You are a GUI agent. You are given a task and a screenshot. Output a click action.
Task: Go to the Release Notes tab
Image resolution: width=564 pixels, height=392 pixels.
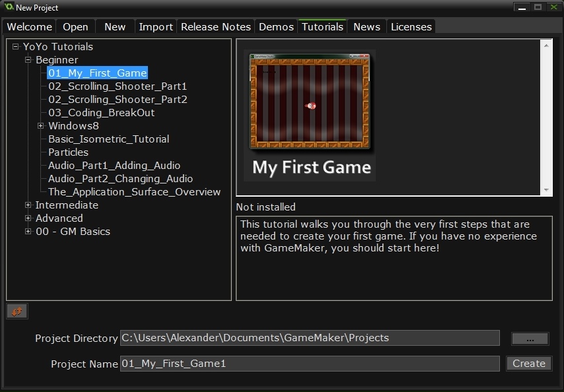click(x=215, y=27)
